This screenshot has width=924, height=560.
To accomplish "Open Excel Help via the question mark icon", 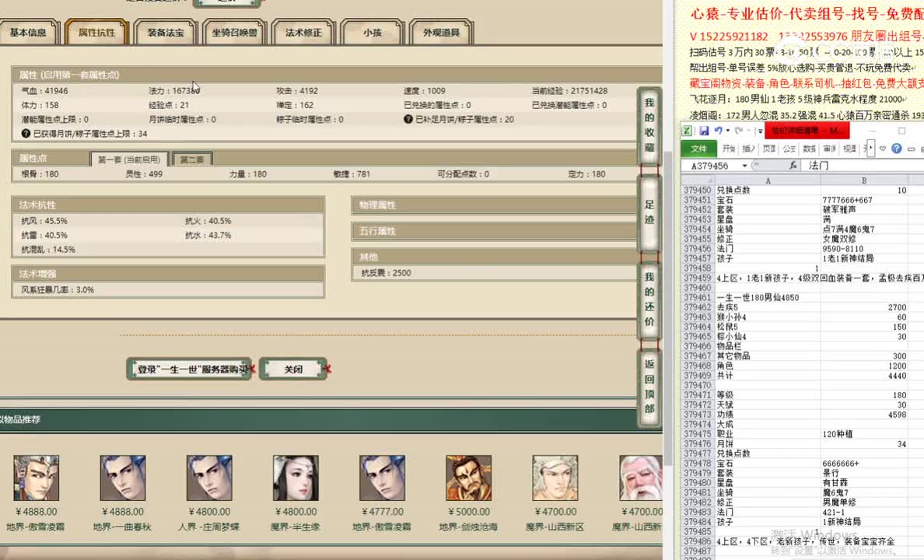I will tap(896, 149).
